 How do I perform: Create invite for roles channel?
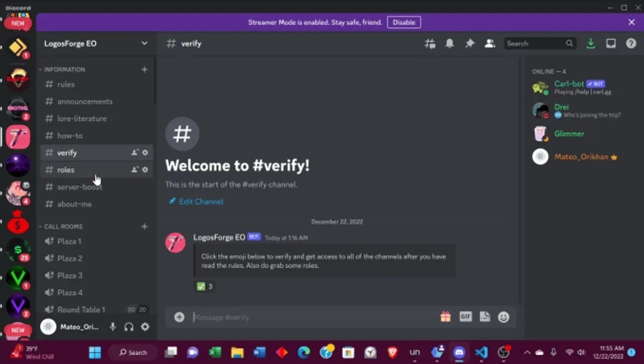pyautogui.click(x=135, y=170)
